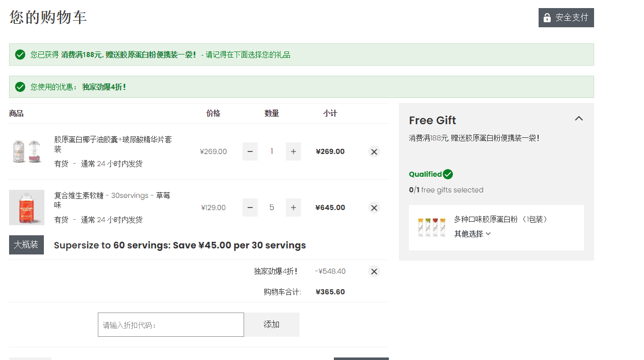644x360 pixels.
Task: Increase quantity of 胶原蛋白椰子油胶囊 item
Action: (294, 151)
